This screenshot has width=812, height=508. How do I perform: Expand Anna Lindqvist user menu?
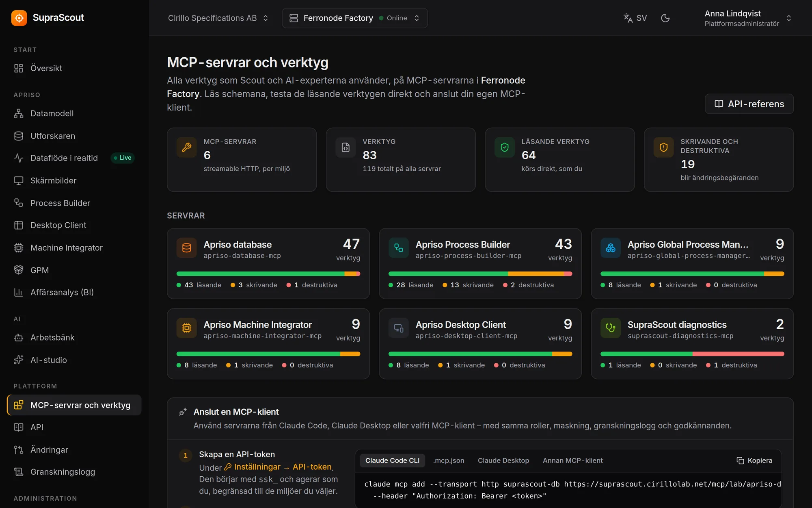click(747, 18)
